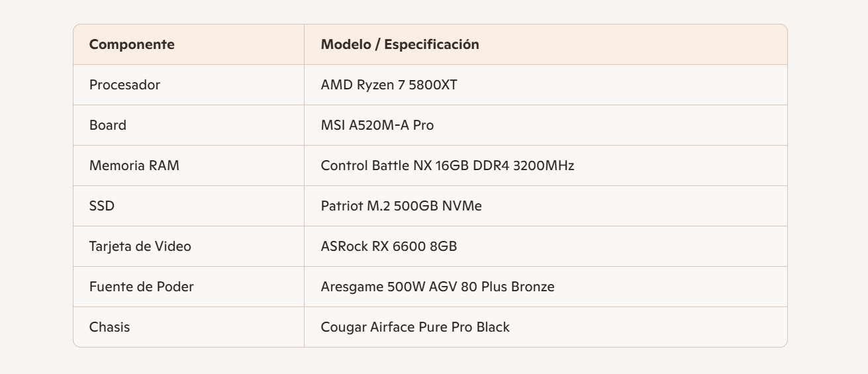Select the SSD row label
This screenshot has width=868, height=374.
coord(102,207)
